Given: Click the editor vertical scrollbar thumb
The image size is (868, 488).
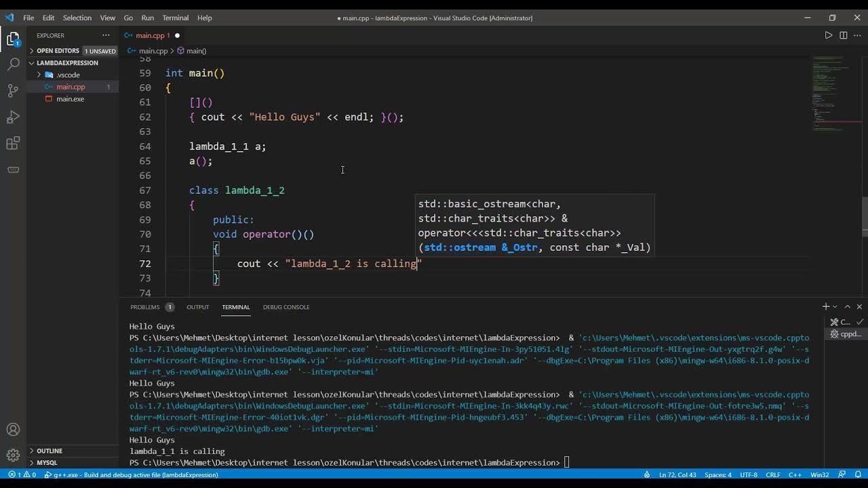Looking at the screenshot, I should pyautogui.click(x=865, y=216).
